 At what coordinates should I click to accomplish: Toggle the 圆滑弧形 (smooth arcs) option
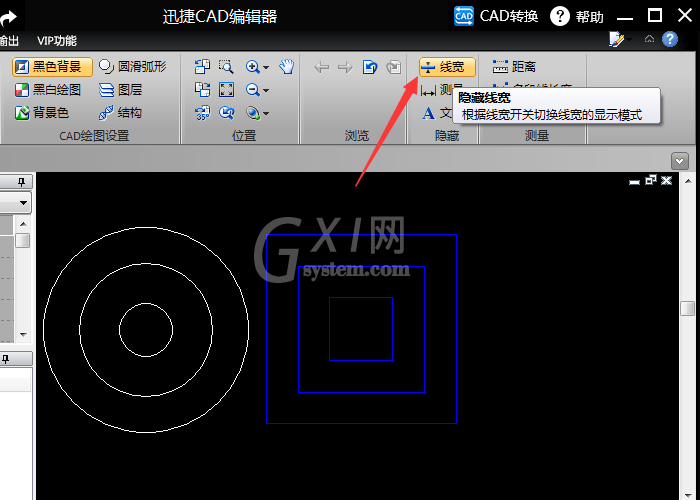[132, 67]
